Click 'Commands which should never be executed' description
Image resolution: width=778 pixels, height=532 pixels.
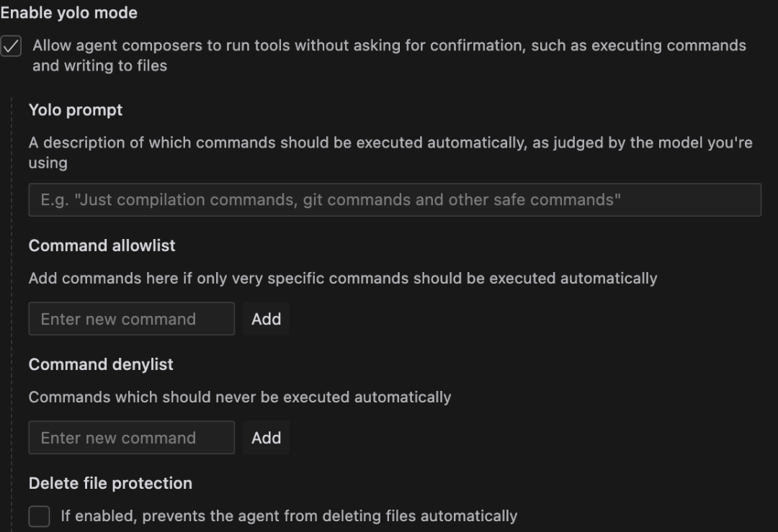(x=240, y=397)
